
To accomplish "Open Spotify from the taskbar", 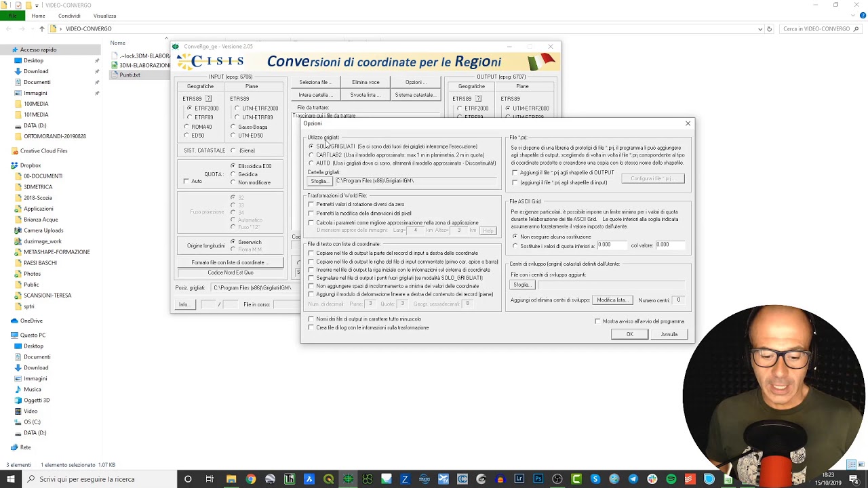I will (671, 479).
